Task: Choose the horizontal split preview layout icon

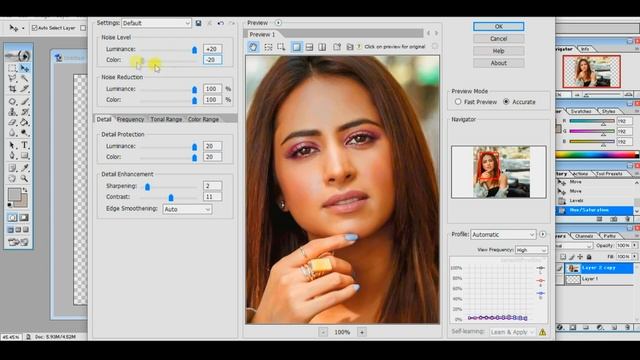Action: [309, 47]
